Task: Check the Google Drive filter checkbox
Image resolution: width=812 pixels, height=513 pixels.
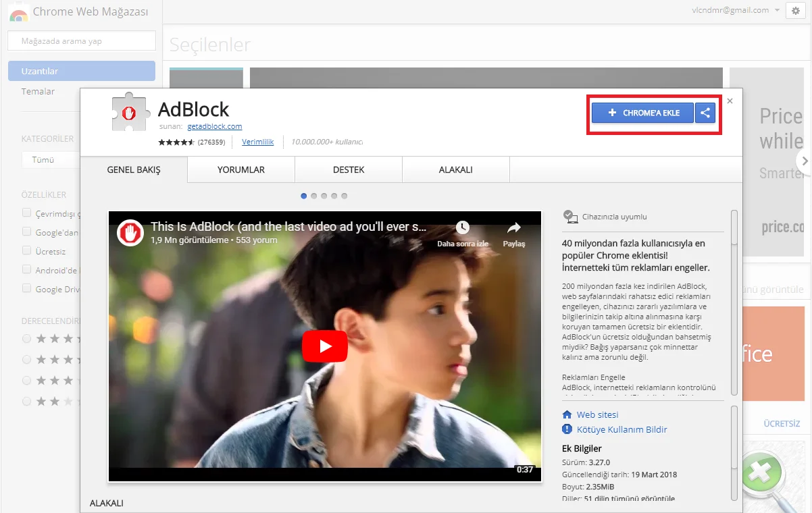Action: tap(27, 288)
